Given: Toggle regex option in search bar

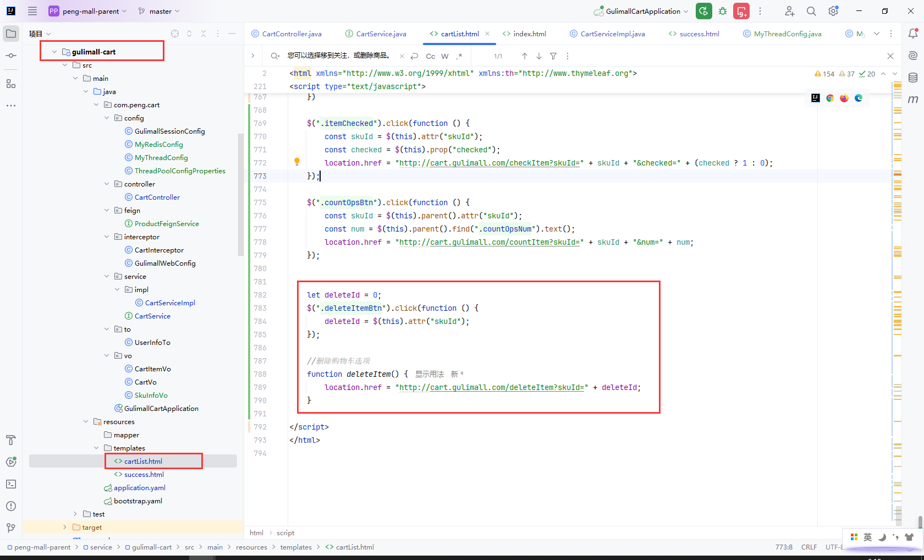Looking at the screenshot, I should click(459, 56).
